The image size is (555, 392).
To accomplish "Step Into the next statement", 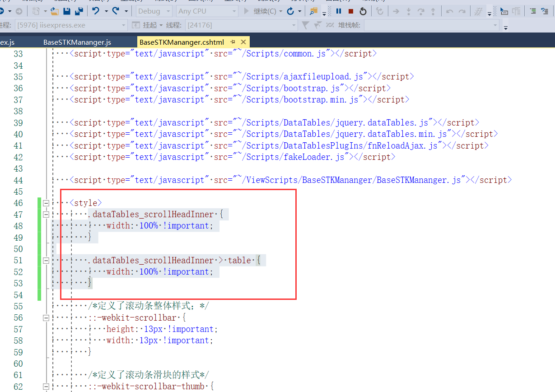I will click(409, 11).
